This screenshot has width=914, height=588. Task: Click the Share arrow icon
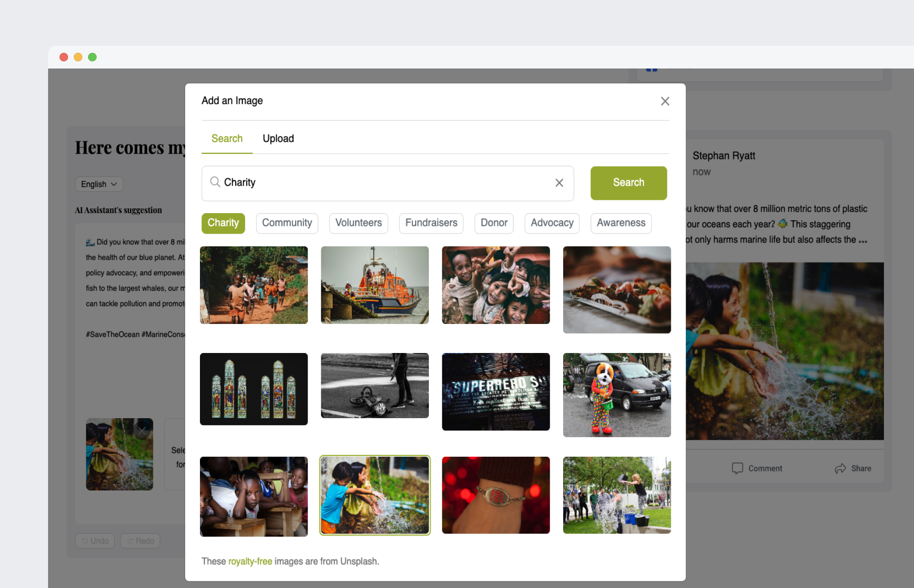(840, 468)
